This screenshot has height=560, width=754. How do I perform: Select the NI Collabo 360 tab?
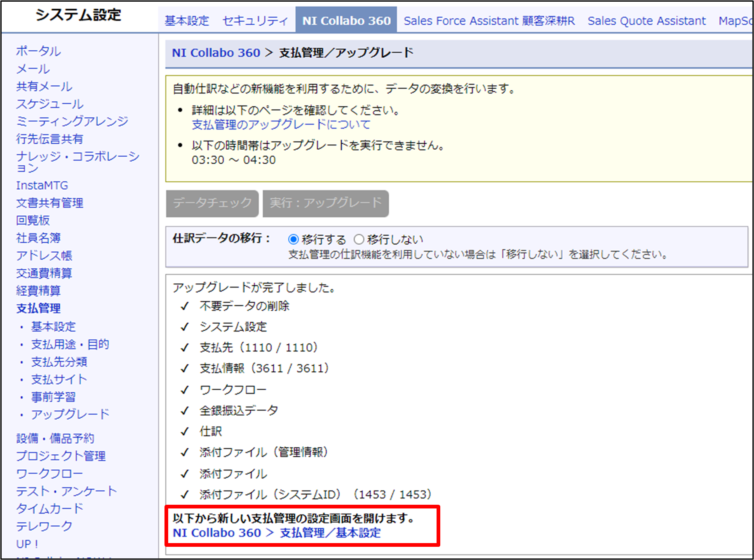point(346,21)
